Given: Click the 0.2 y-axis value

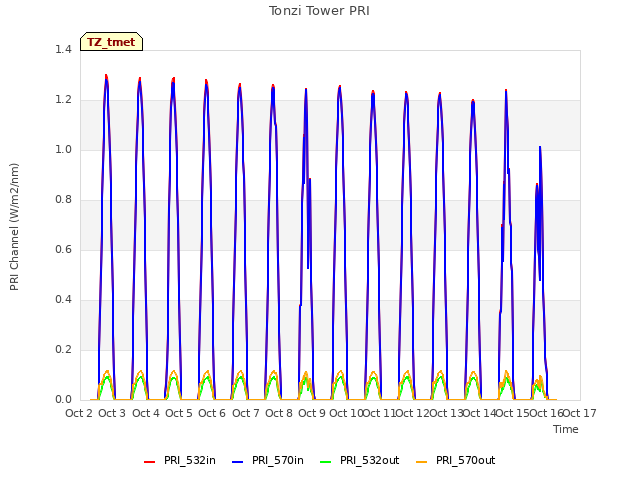Looking at the screenshot, I should (x=63, y=350).
